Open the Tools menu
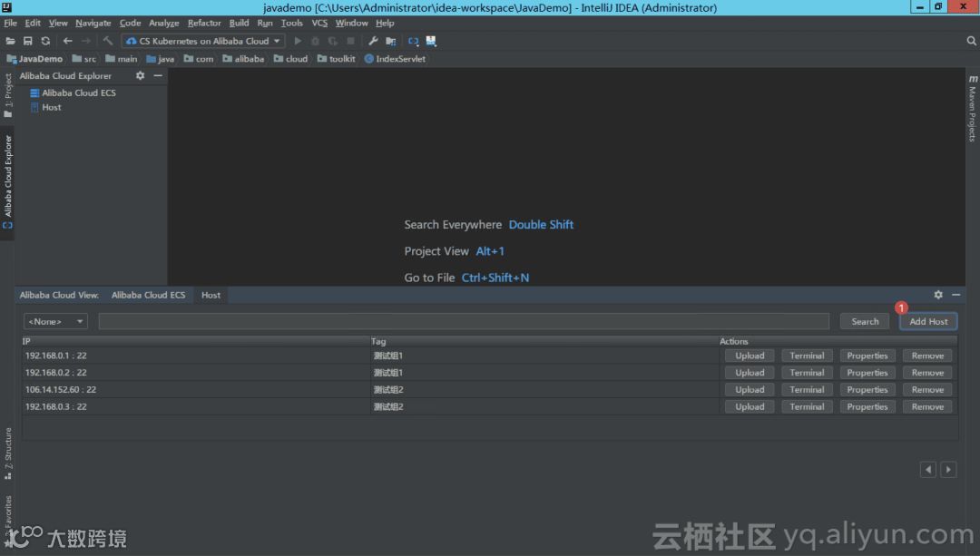Viewport: 980px width, 556px height. pos(292,23)
